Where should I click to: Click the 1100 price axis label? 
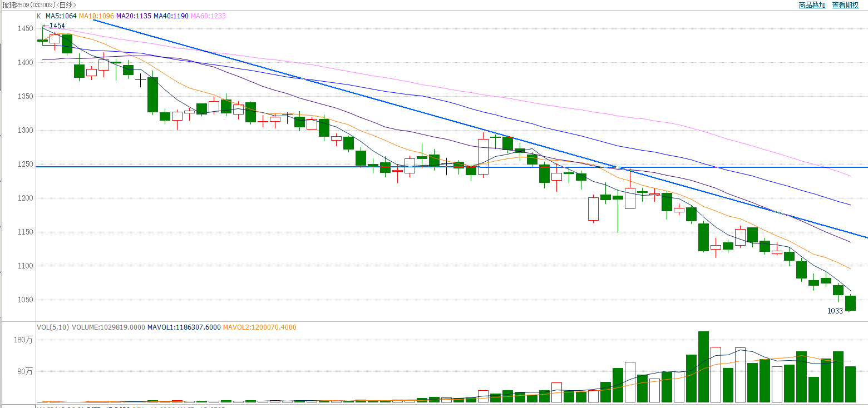pos(26,266)
